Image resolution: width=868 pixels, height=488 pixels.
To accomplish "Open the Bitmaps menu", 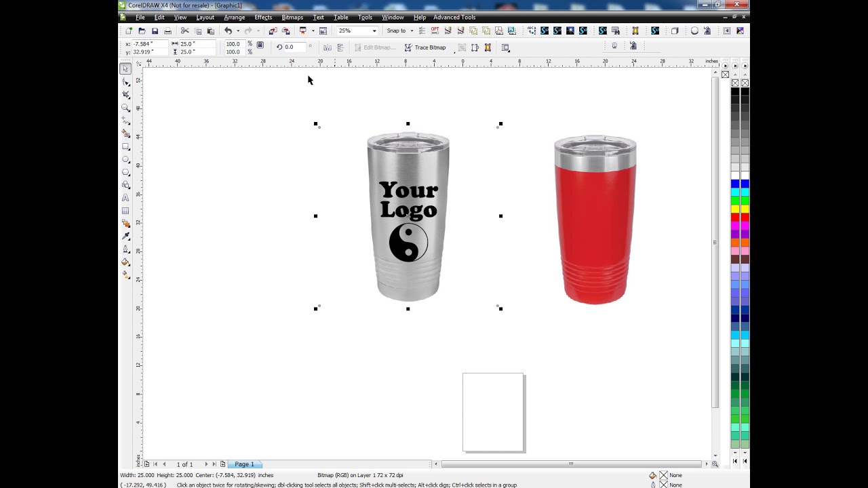I will 292,17.
